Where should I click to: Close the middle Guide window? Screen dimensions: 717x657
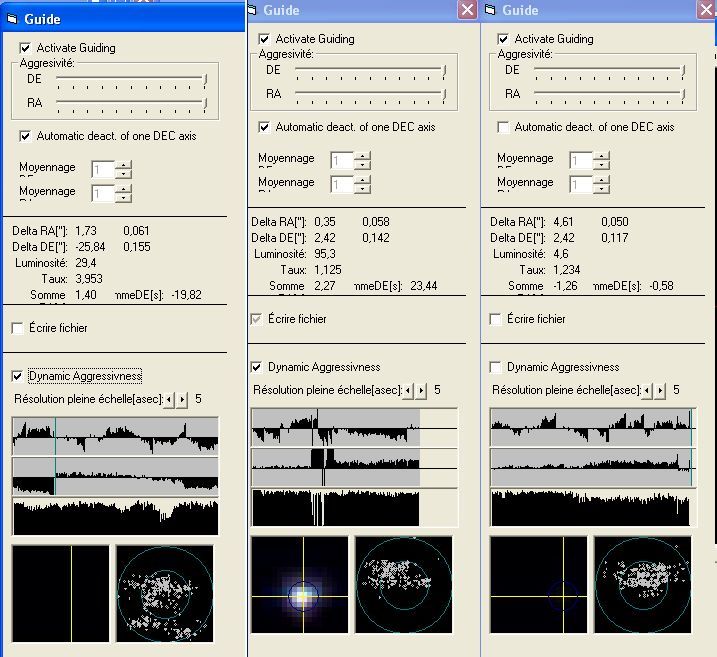[467, 10]
